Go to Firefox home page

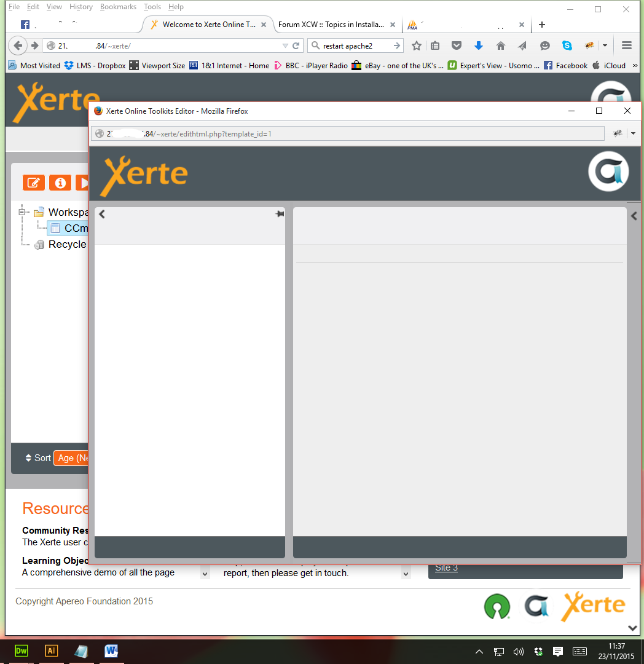(x=501, y=45)
